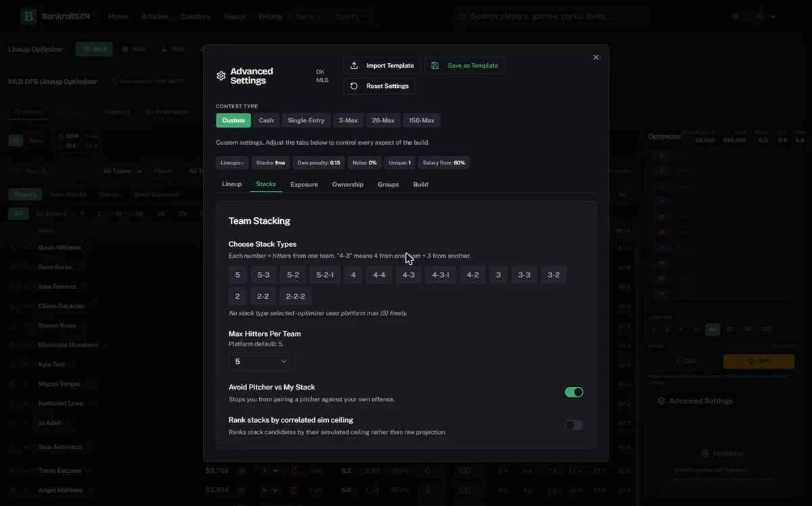Open the Filters control in player list
The image size is (812, 506).
coord(163,171)
